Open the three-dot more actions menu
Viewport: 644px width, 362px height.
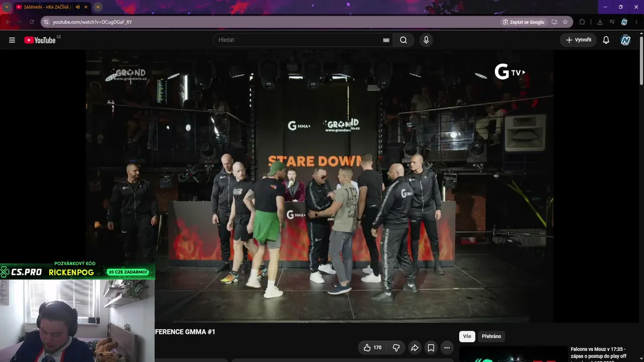(x=447, y=347)
